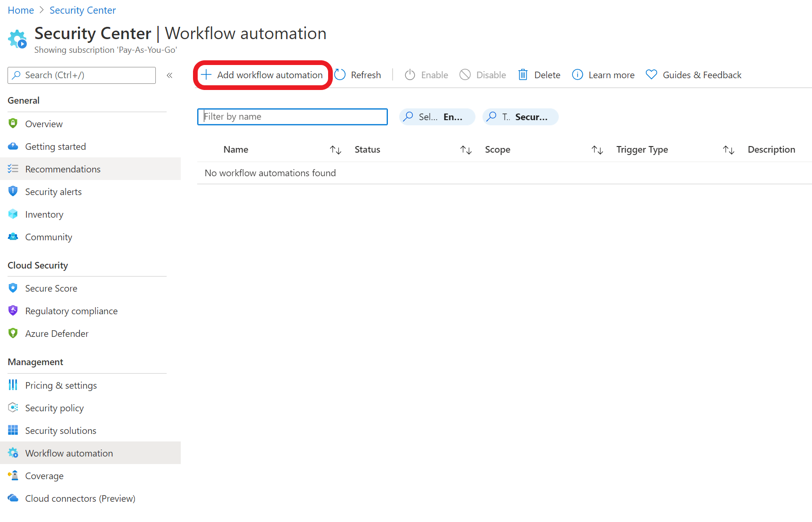The image size is (812, 522).
Task: Click the Refresh circular arrow icon
Action: 340,75
